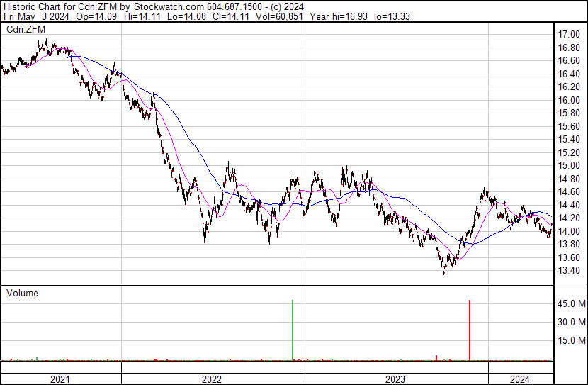This screenshot has height=385, width=588.
Task: Click the 14.60 price axis label
Action: click(569, 191)
